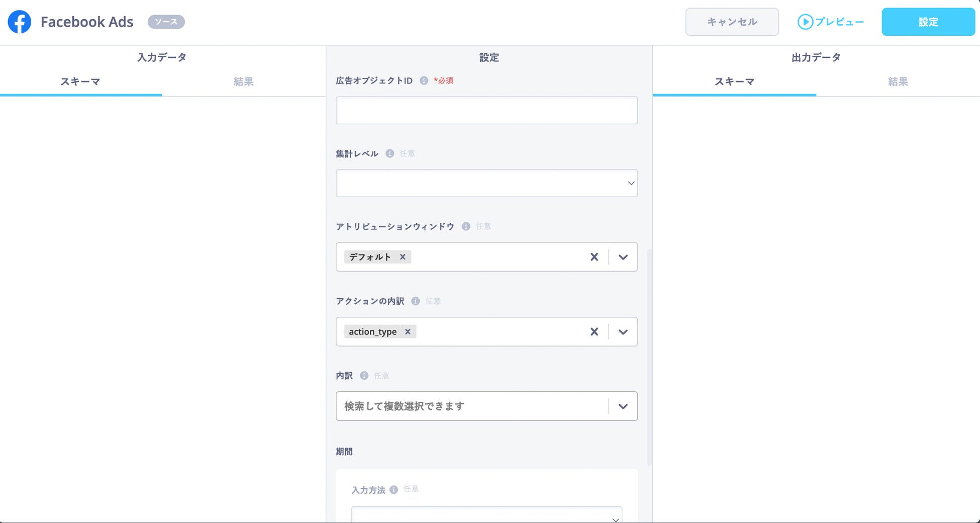The width and height of the screenshot is (980, 523).
Task: Click info icon beside 広告オブジェクトID
Action: click(424, 80)
